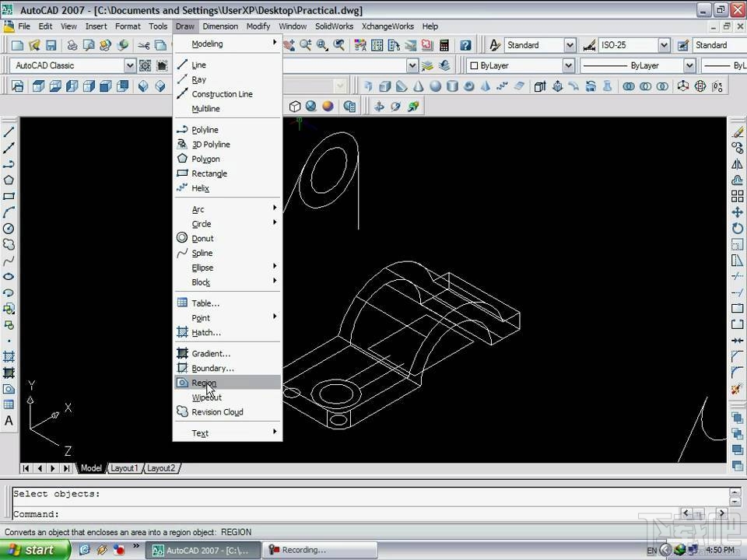Open the Help icon on the Standard toolbar
Image resolution: width=747 pixels, height=560 pixels.
coord(465,44)
